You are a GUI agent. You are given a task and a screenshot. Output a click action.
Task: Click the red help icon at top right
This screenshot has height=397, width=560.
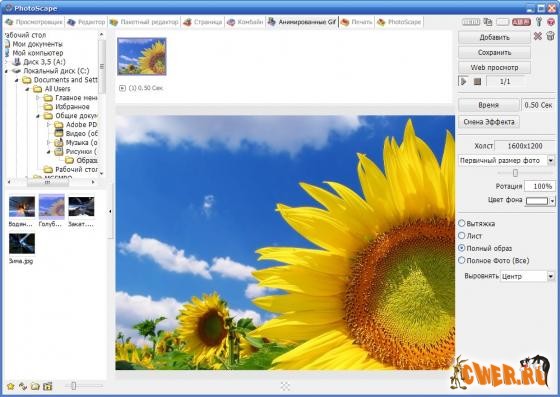[x=551, y=22]
